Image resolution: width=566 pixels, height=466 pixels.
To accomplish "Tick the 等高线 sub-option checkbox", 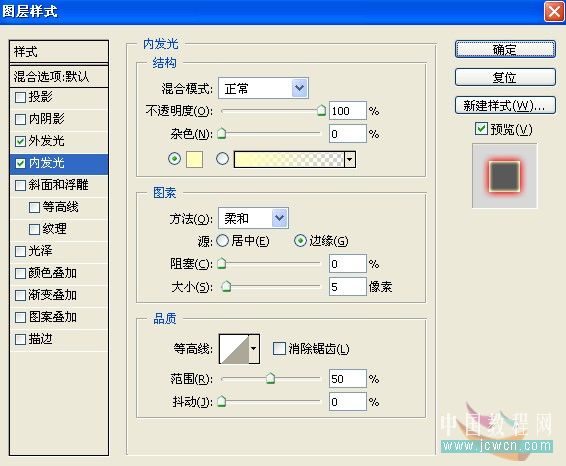I will tap(34, 207).
